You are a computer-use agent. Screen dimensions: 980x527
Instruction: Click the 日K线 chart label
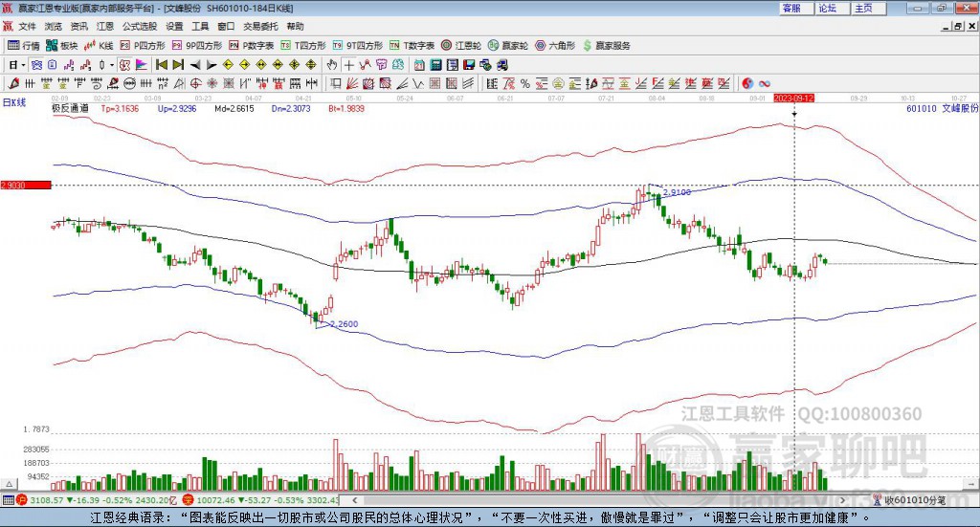pyautogui.click(x=14, y=102)
